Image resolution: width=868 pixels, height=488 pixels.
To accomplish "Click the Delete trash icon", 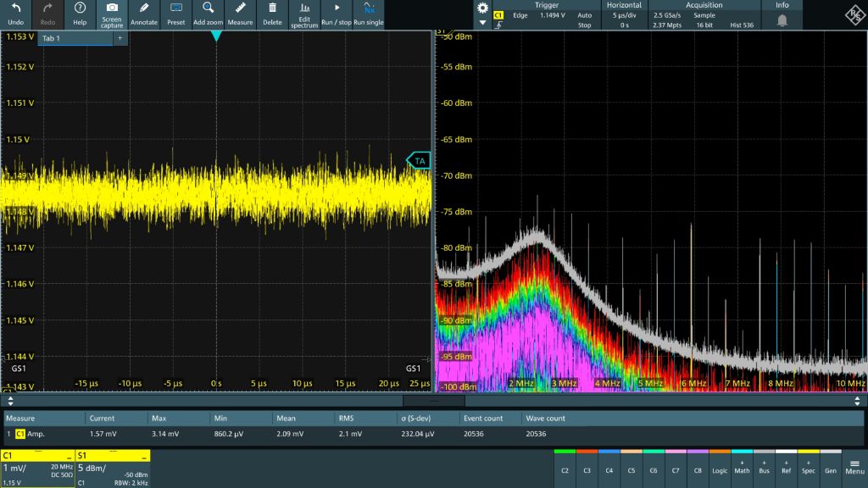I will tap(272, 13).
